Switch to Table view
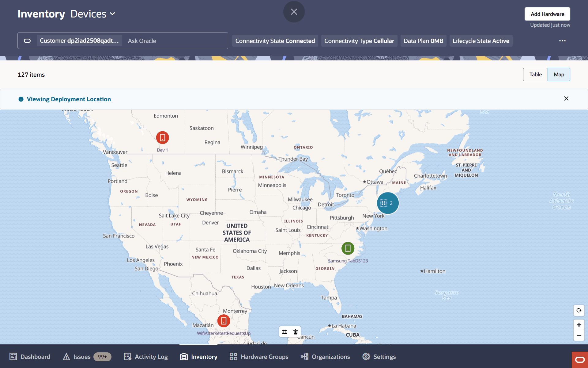588x368 pixels. coord(535,75)
